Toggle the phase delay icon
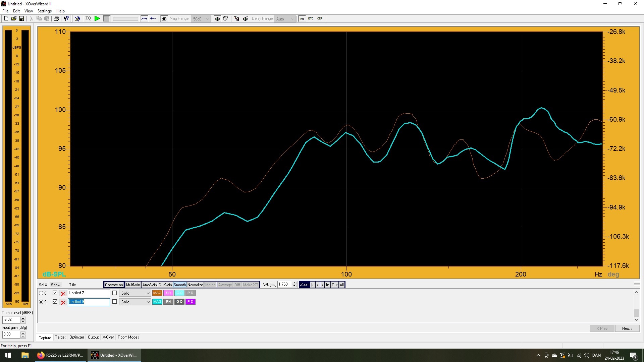Image resolution: width=644 pixels, height=362 pixels. coord(246,19)
